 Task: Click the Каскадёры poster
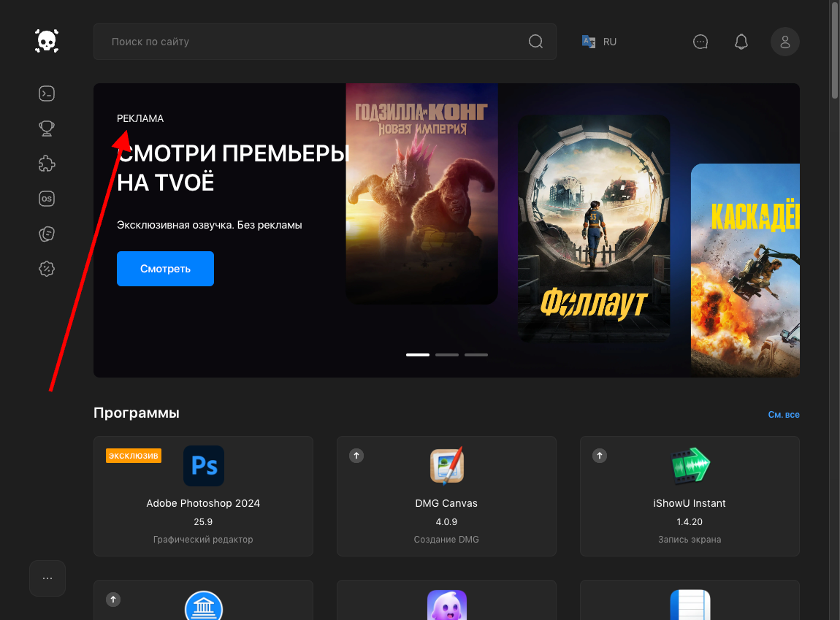coord(745,270)
